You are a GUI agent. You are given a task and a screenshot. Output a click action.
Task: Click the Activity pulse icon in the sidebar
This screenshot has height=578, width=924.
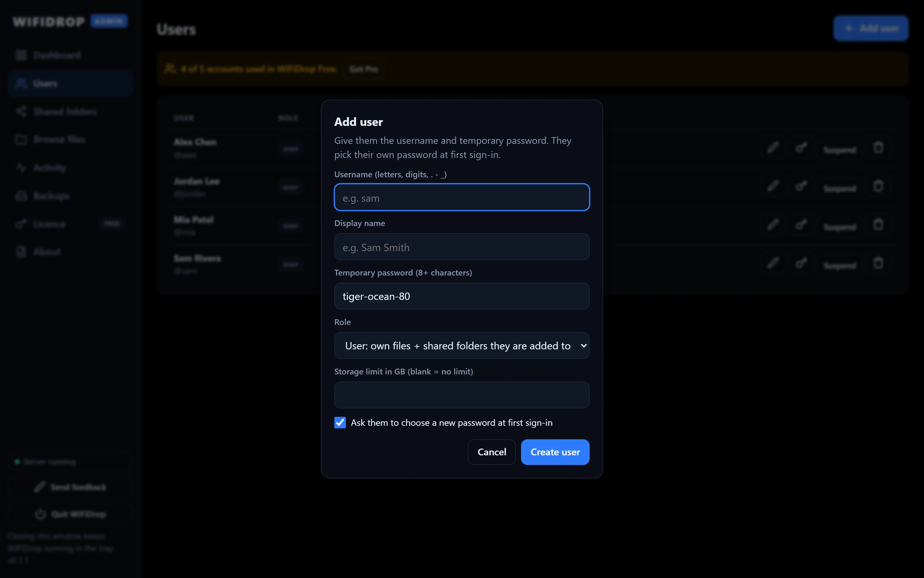(x=21, y=168)
